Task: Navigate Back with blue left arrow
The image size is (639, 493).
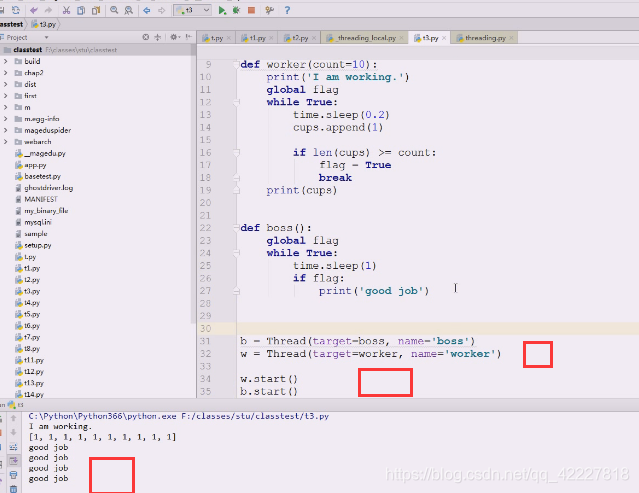Action: [x=147, y=10]
